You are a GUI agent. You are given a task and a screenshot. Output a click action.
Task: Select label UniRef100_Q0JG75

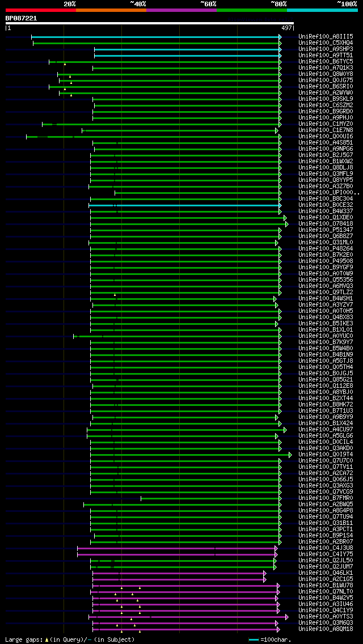[x=326, y=80]
